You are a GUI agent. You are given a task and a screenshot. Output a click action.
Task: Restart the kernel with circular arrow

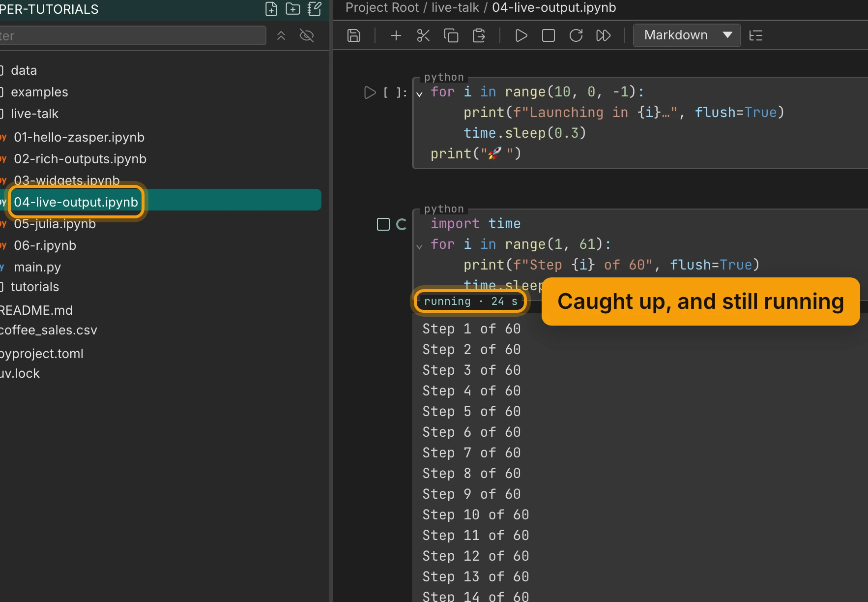coord(576,35)
